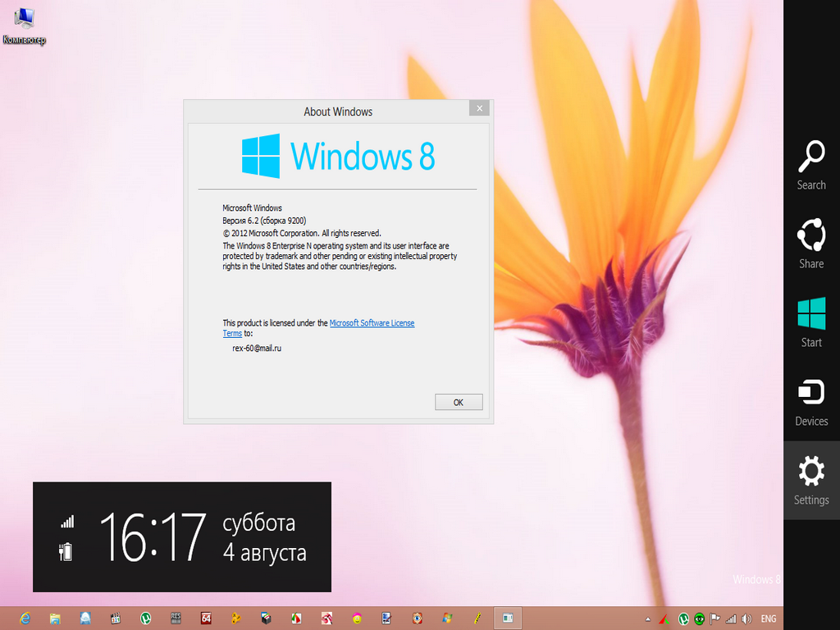
Task: Open Action Center flag in the tray
Action: (x=714, y=619)
